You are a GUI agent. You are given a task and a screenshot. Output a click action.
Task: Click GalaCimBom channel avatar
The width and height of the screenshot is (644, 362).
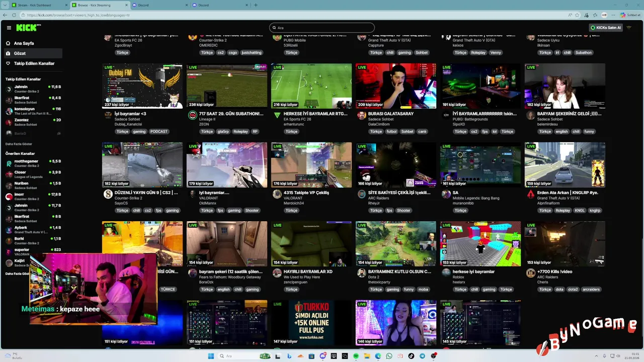click(361, 115)
